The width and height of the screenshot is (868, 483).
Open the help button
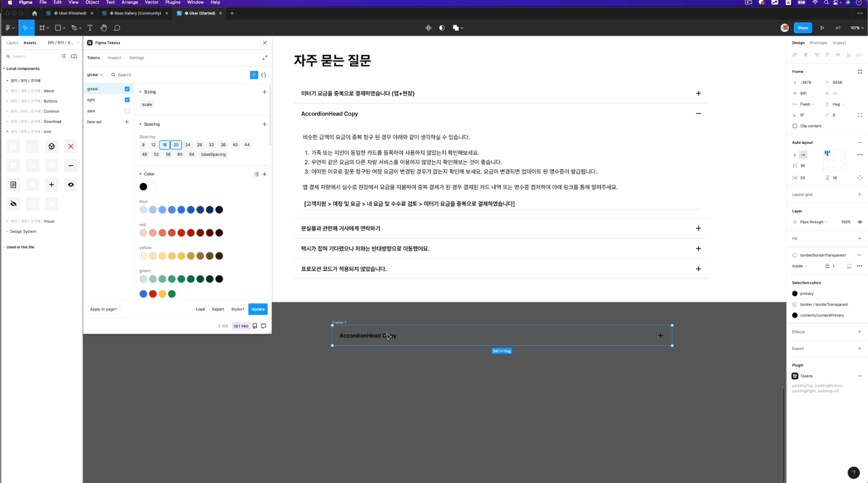854,473
